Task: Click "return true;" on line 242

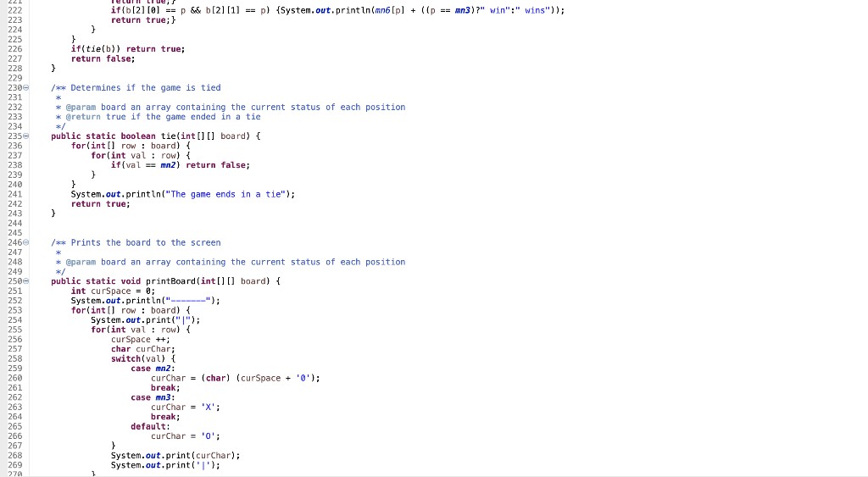Action: [101, 204]
